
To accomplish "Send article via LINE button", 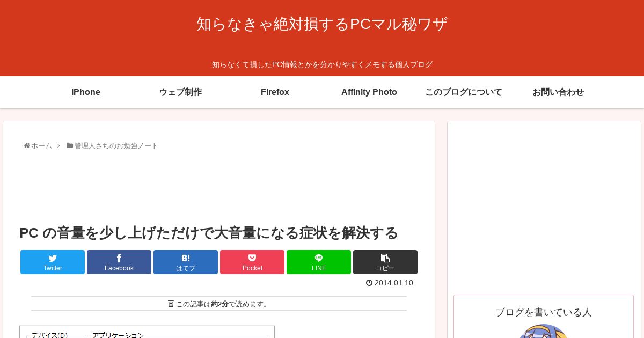I will coord(319,262).
